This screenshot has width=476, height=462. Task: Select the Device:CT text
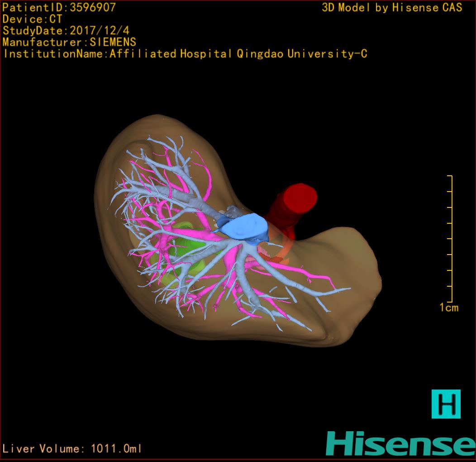coord(32,19)
